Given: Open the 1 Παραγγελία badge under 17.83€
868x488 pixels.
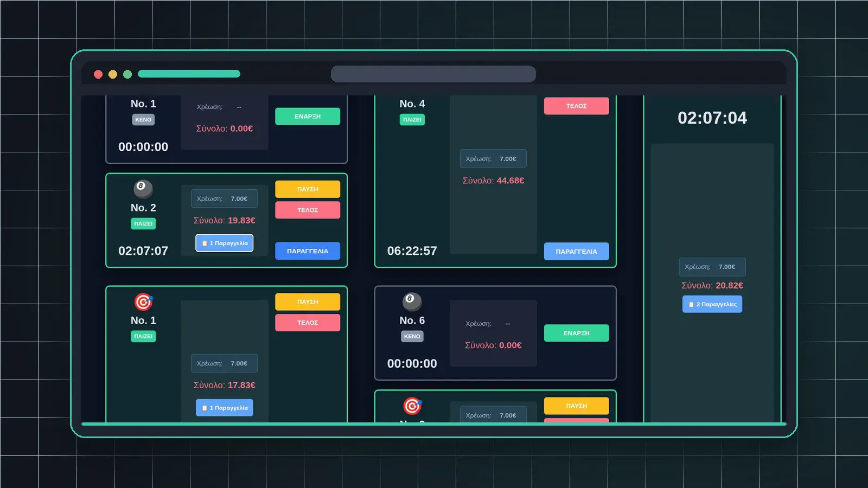Looking at the screenshot, I should 224,408.
